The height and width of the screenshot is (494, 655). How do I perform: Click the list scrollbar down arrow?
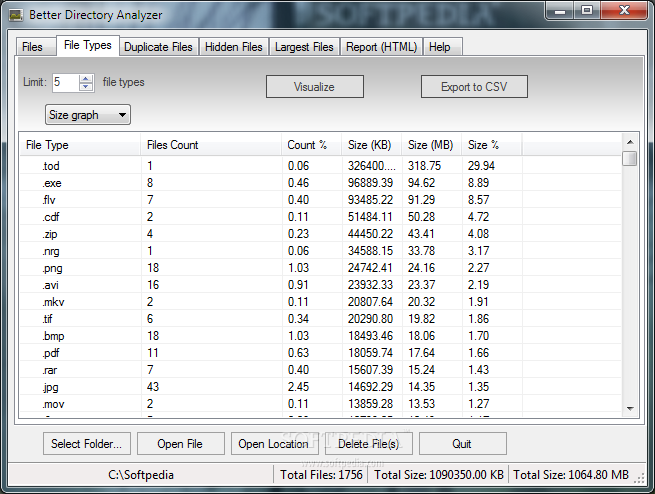(x=630, y=408)
